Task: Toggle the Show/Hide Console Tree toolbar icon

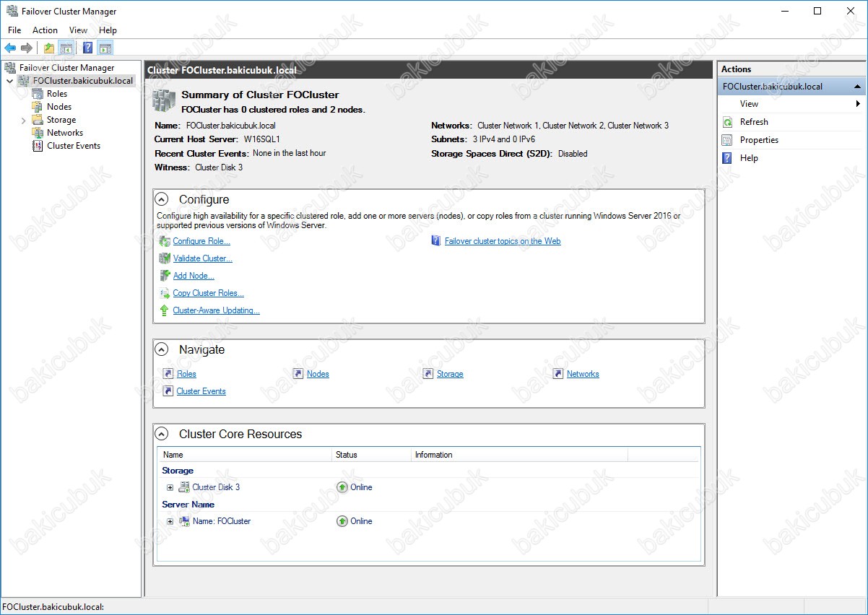Action: tap(66, 48)
